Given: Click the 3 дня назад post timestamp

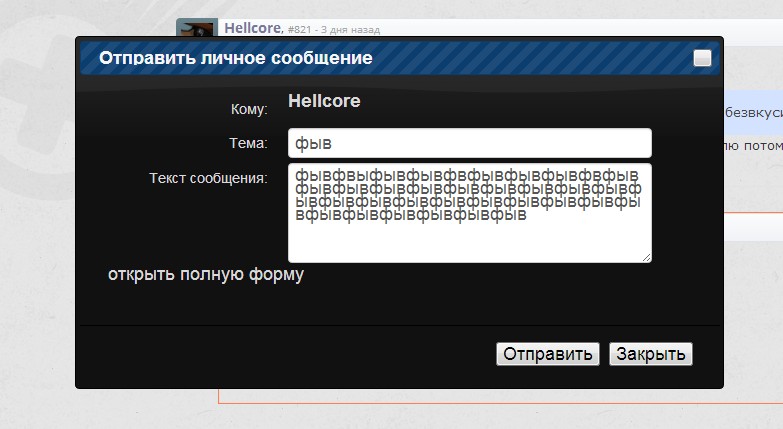Looking at the screenshot, I should click(350, 30).
